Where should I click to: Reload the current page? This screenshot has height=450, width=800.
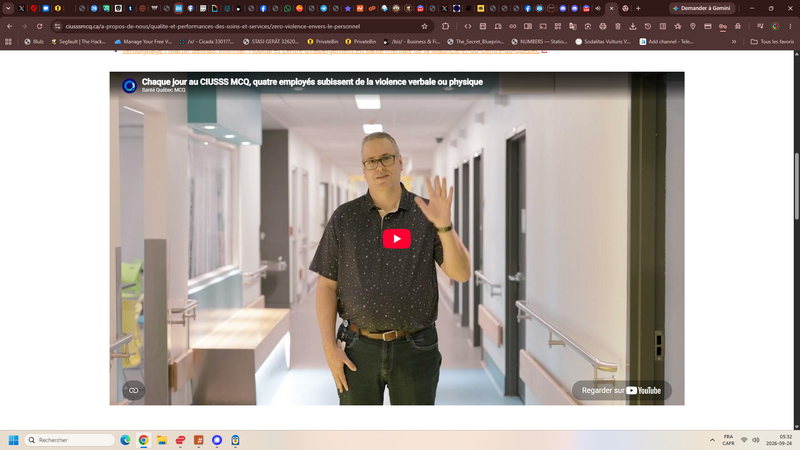[39, 26]
